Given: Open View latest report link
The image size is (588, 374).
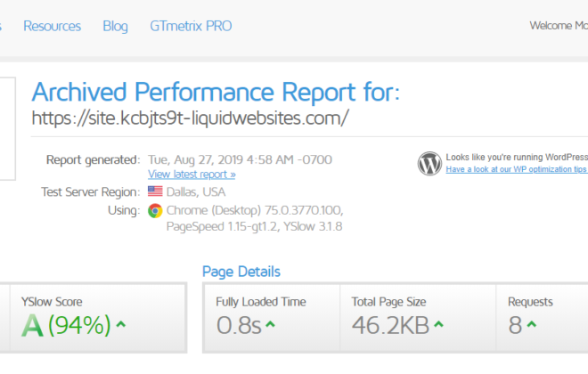Looking at the screenshot, I should tap(192, 175).
